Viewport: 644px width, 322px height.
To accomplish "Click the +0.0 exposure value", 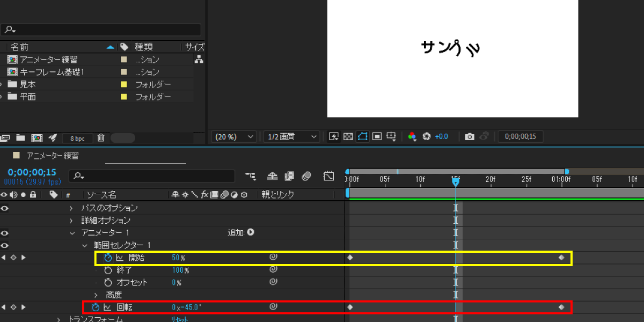I will pos(441,137).
